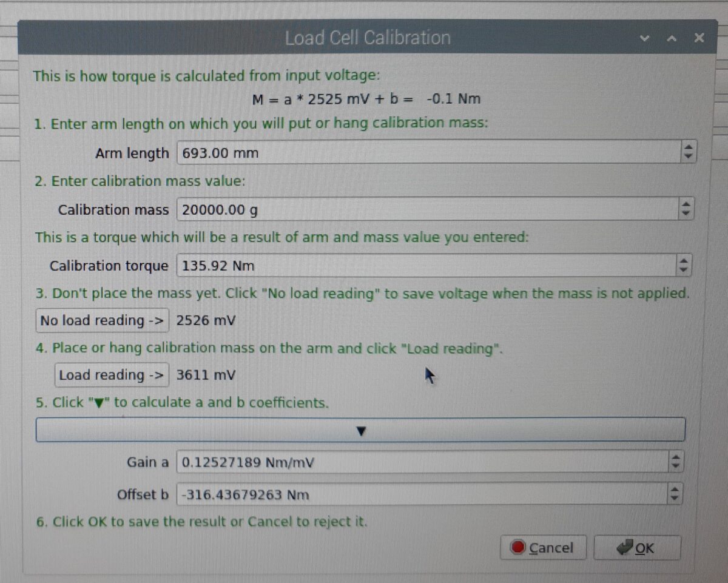
Task: Click OK to save the calibration result
Action: pyautogui.click(x=637, y=547)
